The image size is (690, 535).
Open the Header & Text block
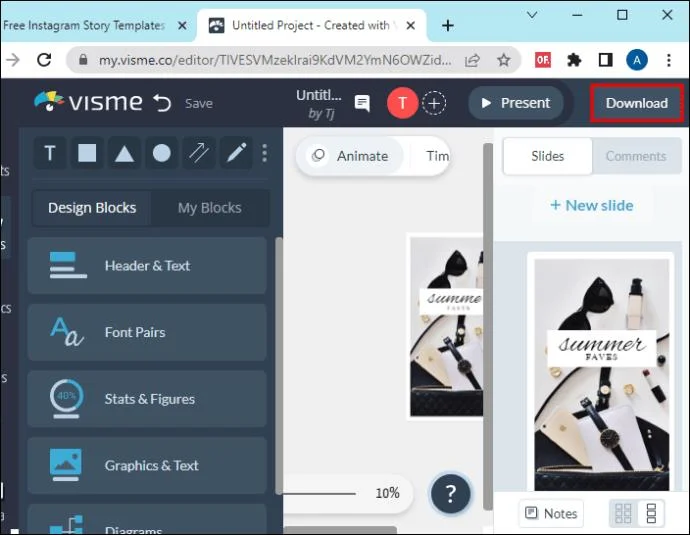(147, 266)
